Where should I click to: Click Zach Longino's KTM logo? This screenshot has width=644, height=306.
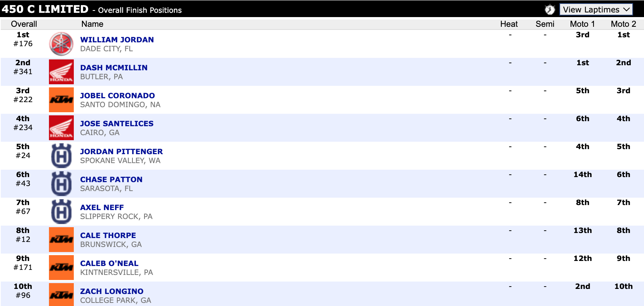pyautogui.click(x=61, y=295)
